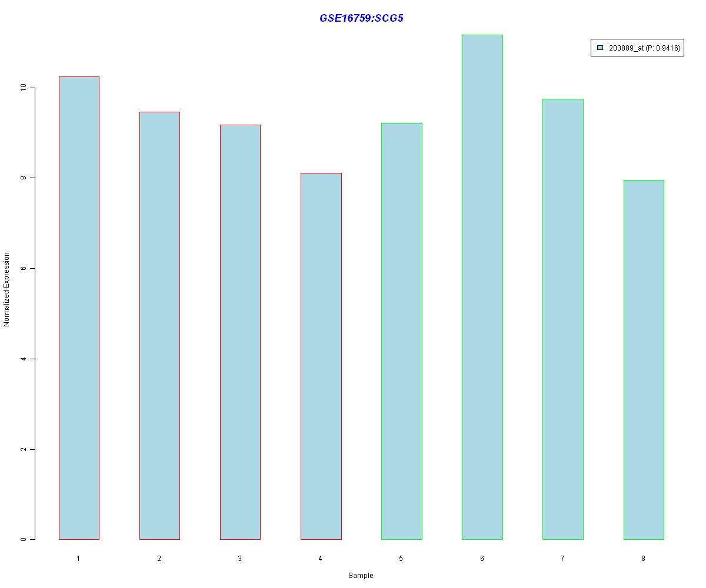
Task: Click the x-axis tick label 1
Action: (x=78, y=558)
